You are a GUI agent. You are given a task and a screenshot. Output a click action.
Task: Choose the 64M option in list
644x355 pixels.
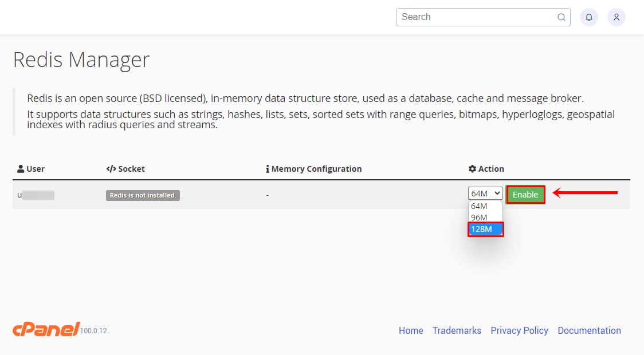485,206
